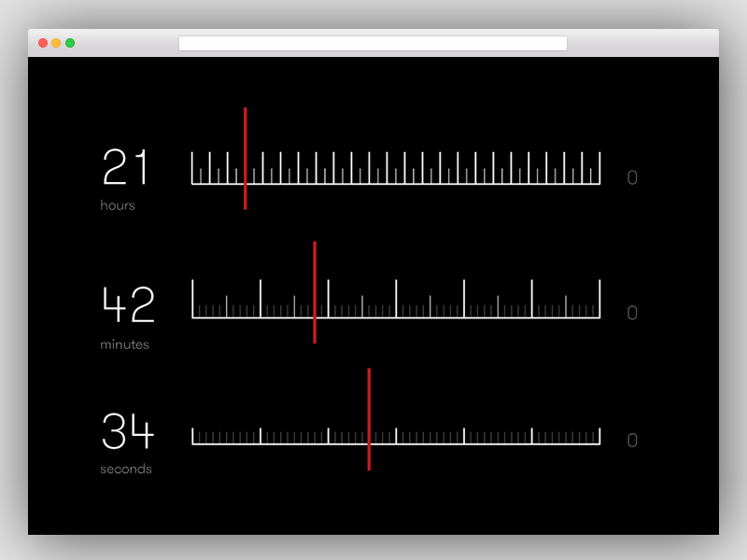Image resolution: width=747 pixels, height=560 pixels.
Task: Click the gray 0 beside minutes ruler
Action: point(632,313)
